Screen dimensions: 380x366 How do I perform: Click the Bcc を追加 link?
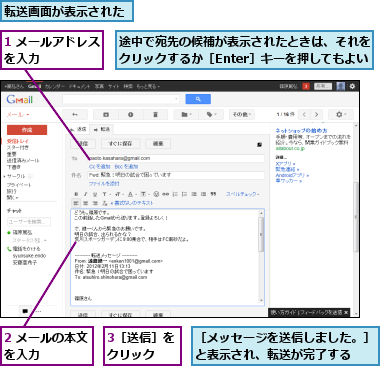[x=126, y=167]
